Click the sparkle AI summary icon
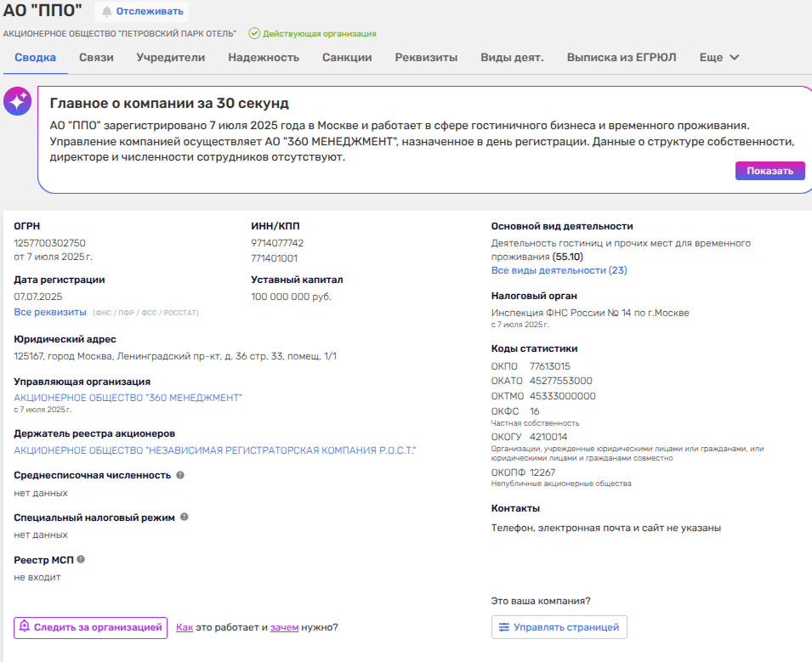812x662 pixels. tap(17, 102)
